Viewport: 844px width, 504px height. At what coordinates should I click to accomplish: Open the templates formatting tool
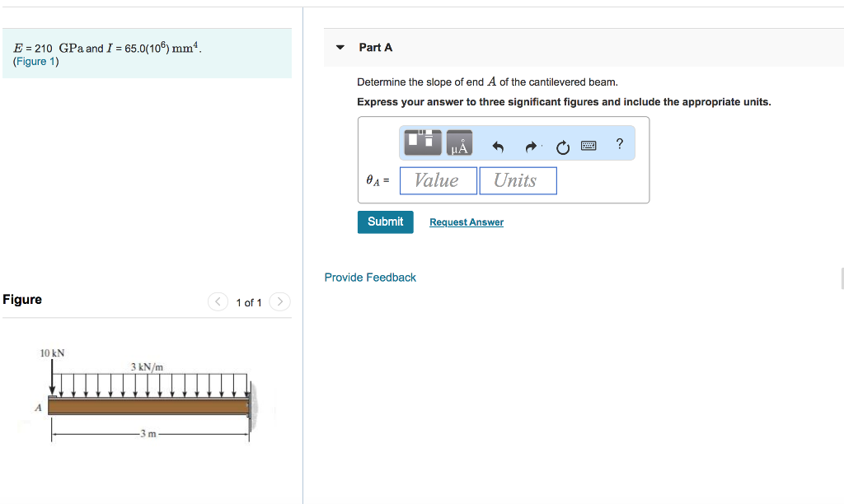pos(423,142)
